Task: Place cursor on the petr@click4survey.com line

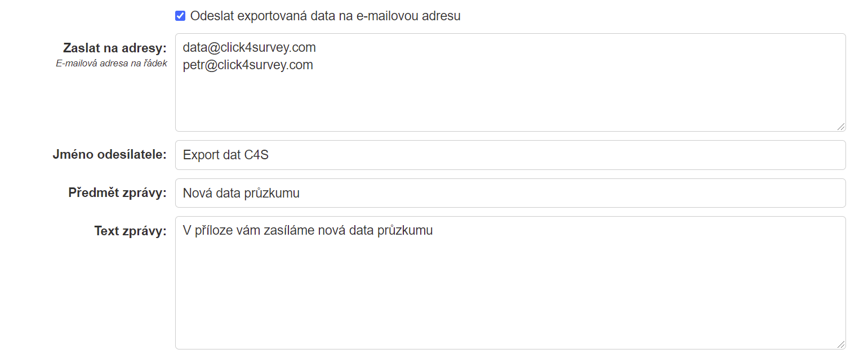Action: 248,65
